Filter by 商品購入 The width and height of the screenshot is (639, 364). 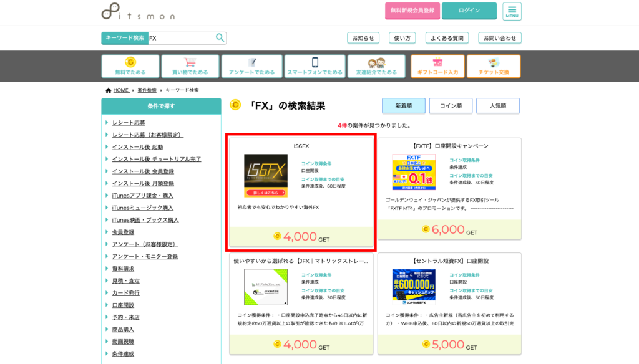pos(123,329)
